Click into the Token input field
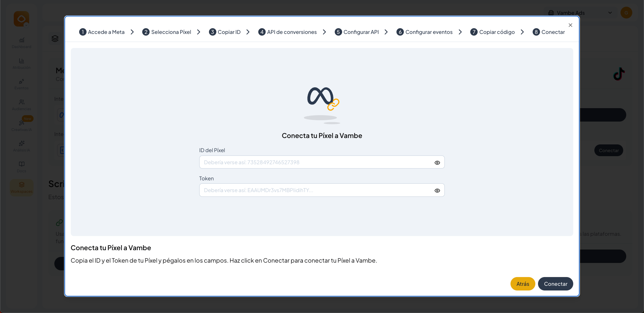This screenshot has height=313, width=644. pyautogui.click(x=315, y=190)
